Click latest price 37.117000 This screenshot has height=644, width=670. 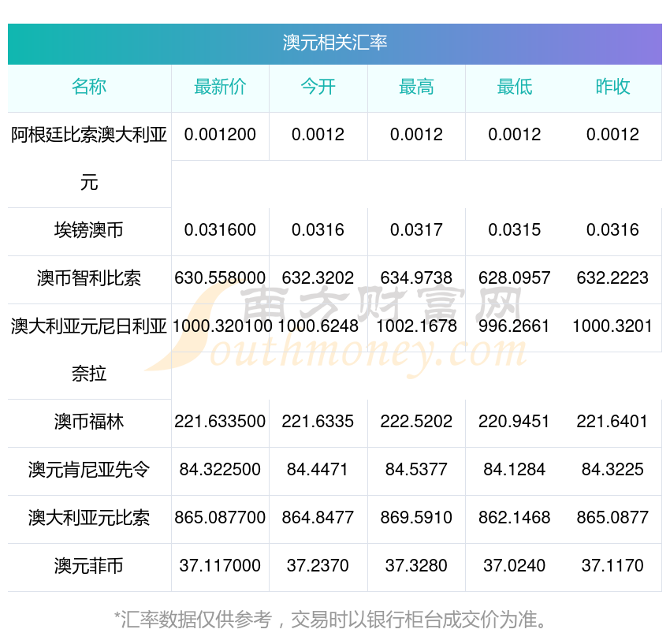pos(220,566)
